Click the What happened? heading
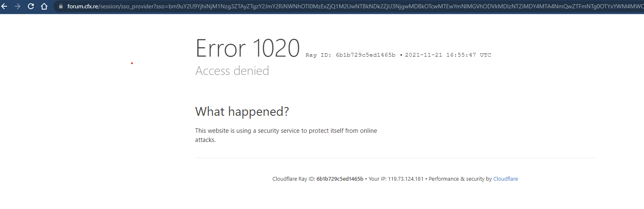The height and width of the screenshot is (209, 644). click(242, 112)
